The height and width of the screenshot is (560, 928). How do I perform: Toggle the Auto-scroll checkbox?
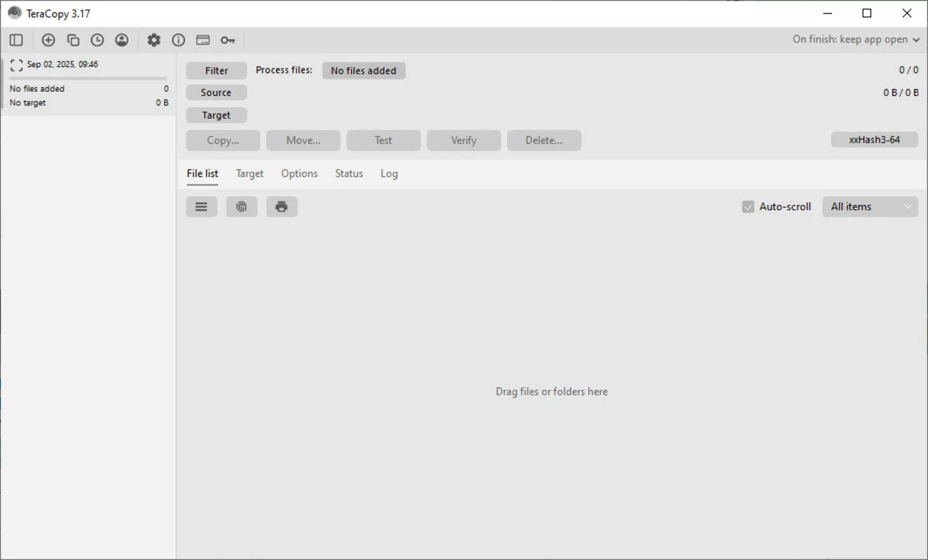(748, 206)
